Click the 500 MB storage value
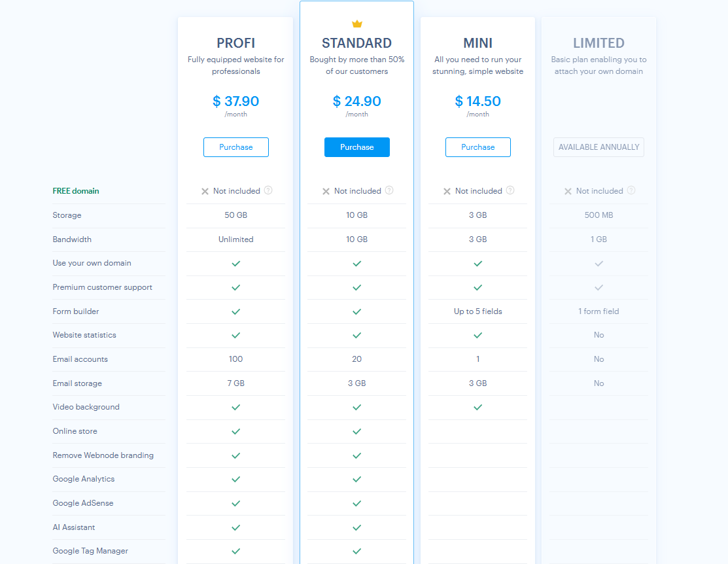This screenshot has height=564, width=728. tap(599, 215)
